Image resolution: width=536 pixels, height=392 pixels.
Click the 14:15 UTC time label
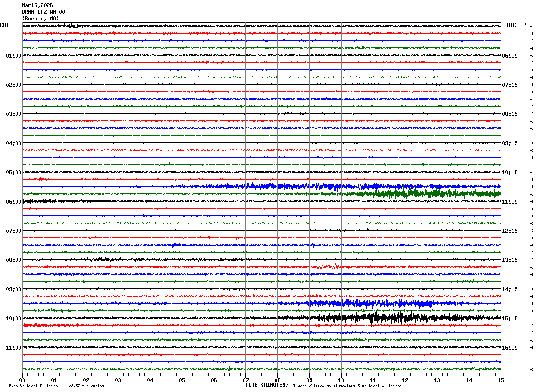pos(510,289)
